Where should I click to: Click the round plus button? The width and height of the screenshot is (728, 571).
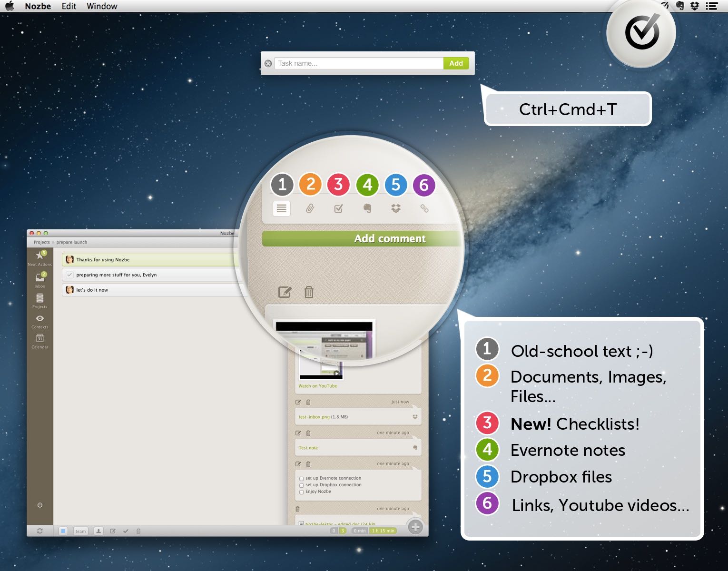(x=415, y=527)
